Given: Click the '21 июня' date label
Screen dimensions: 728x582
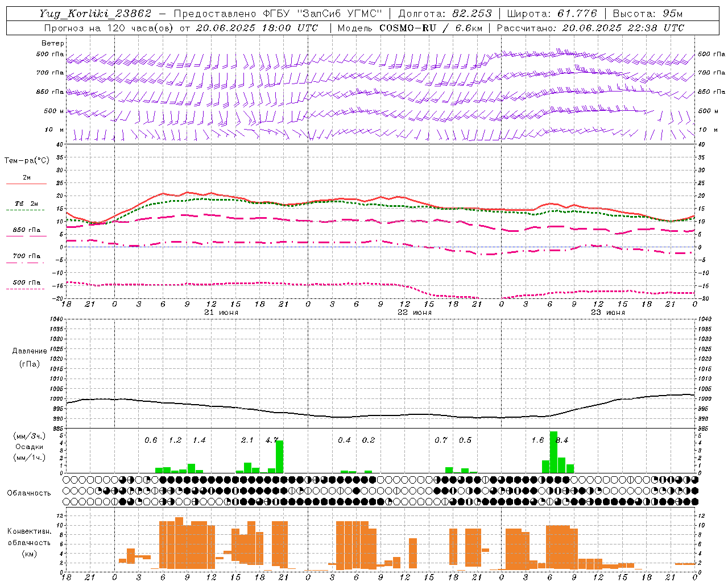Looking at the screenshot, I should [x=221, y=313].
